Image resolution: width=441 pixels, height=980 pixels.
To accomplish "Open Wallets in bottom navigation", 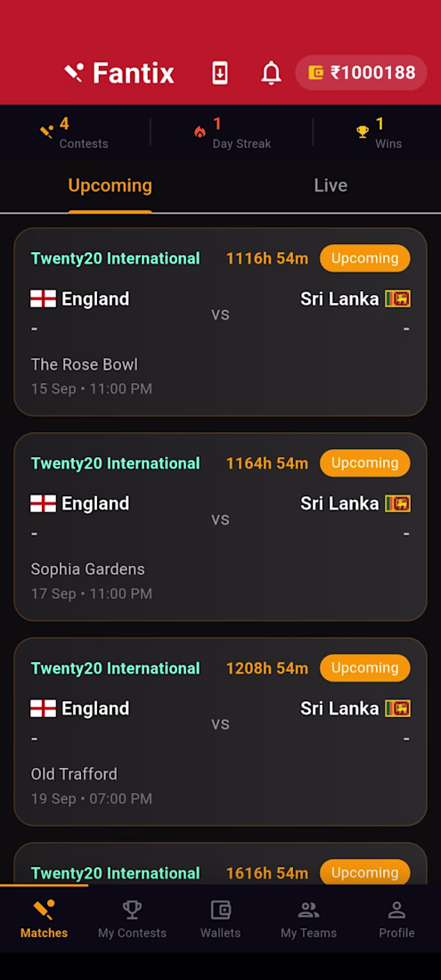I will coord(221,919).
